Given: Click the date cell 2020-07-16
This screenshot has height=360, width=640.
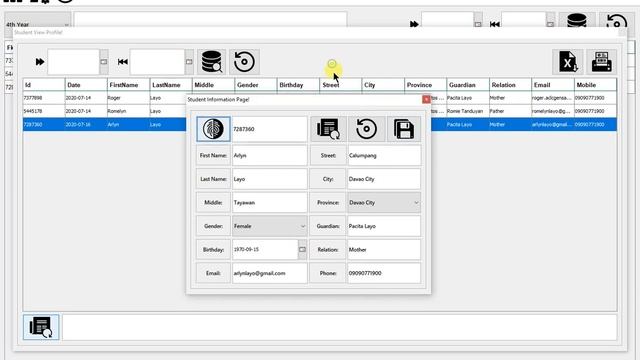Looking at the screenshot, I should (86, 124).
